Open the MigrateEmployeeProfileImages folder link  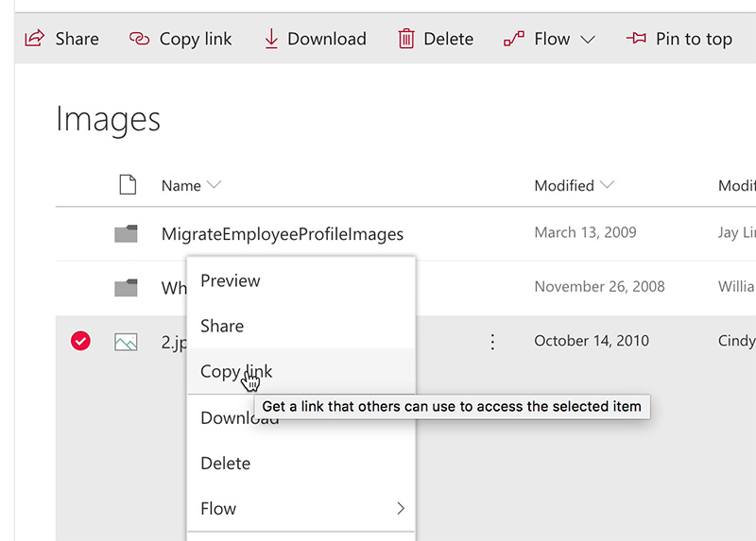click(282, 234)
